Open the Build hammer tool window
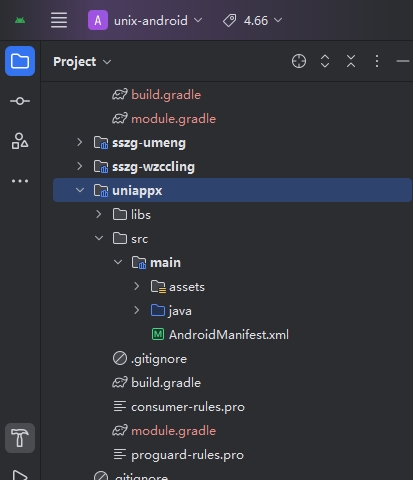Screen dimensions: 413x480 tap(20, 438)
